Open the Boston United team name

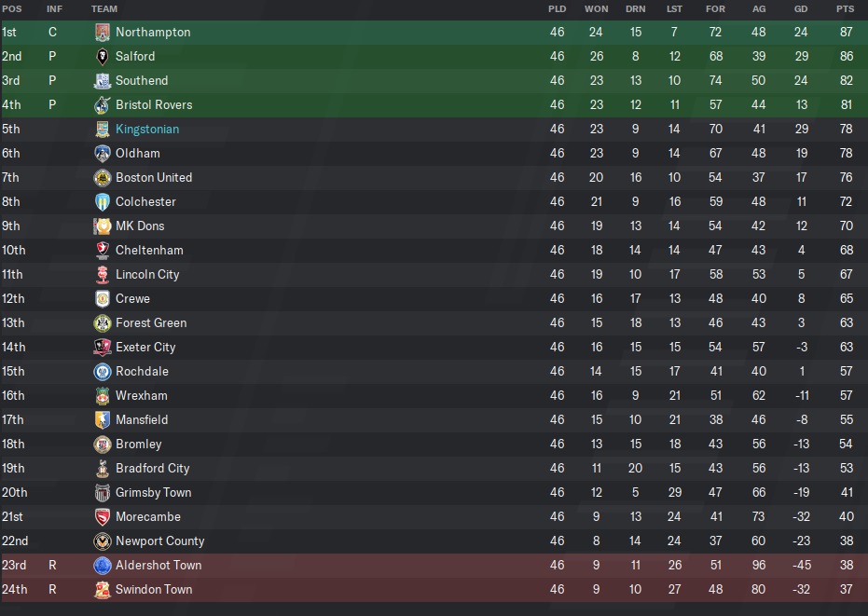click(154, 178)
